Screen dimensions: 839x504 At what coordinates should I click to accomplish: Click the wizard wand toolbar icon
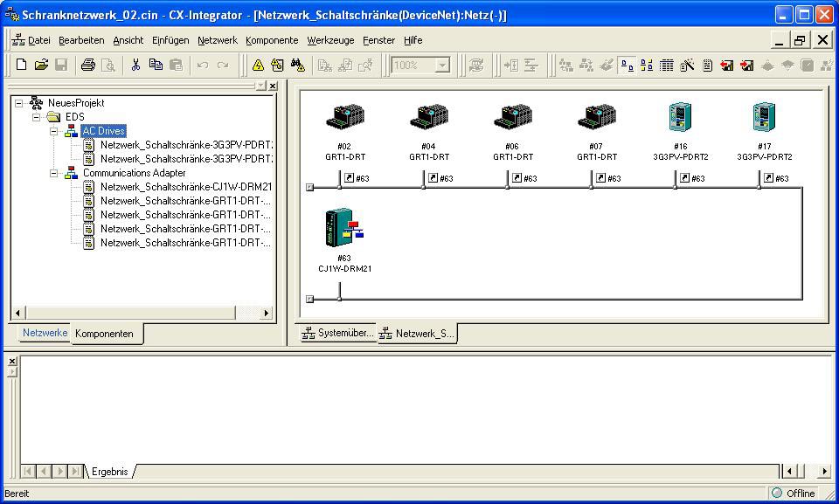[687, 66]
